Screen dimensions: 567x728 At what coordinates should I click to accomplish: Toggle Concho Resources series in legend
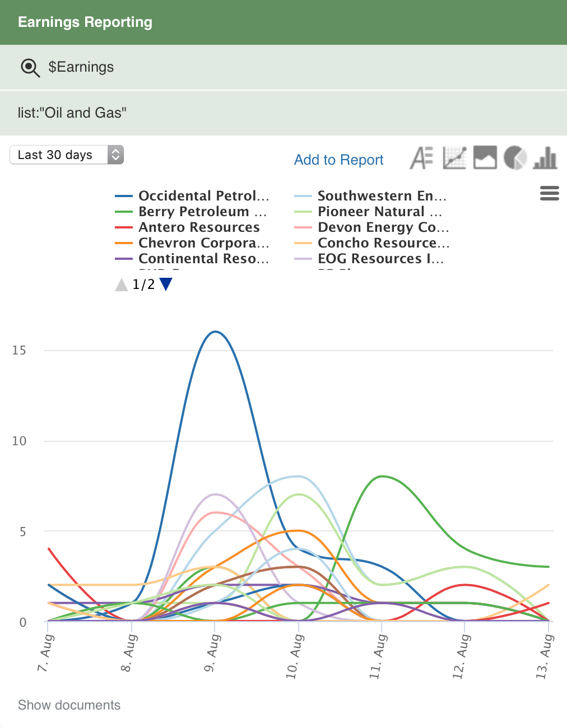372,243
